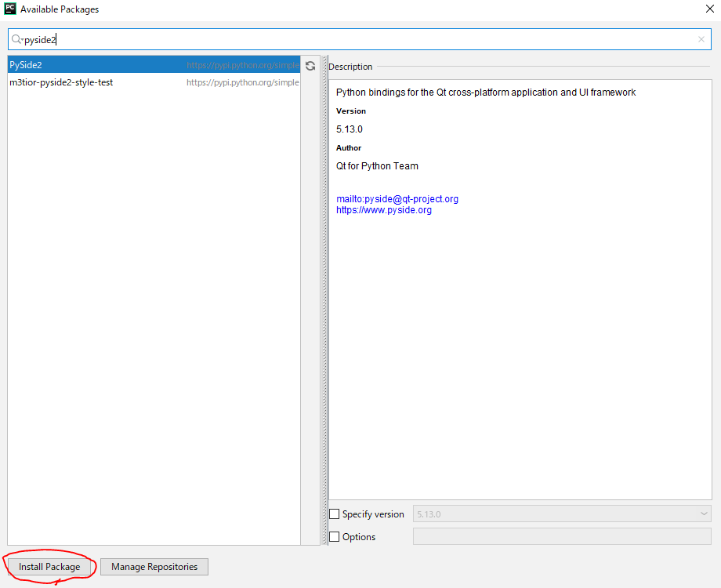Open the https://www.pyside.org link
The image size is (721, 588).
tap(383, 210)
